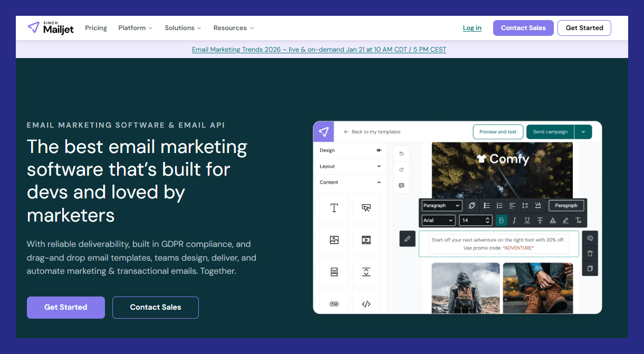Click the Mailjet logo in the header
The image size is (644, 354).
point(51,28)
